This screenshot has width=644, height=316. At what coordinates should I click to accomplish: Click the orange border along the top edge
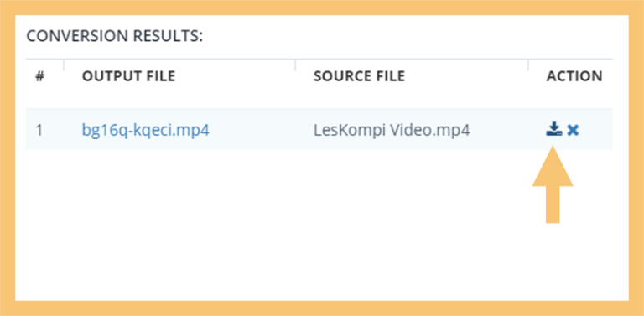pyautogui.click(x=322, y=8)
